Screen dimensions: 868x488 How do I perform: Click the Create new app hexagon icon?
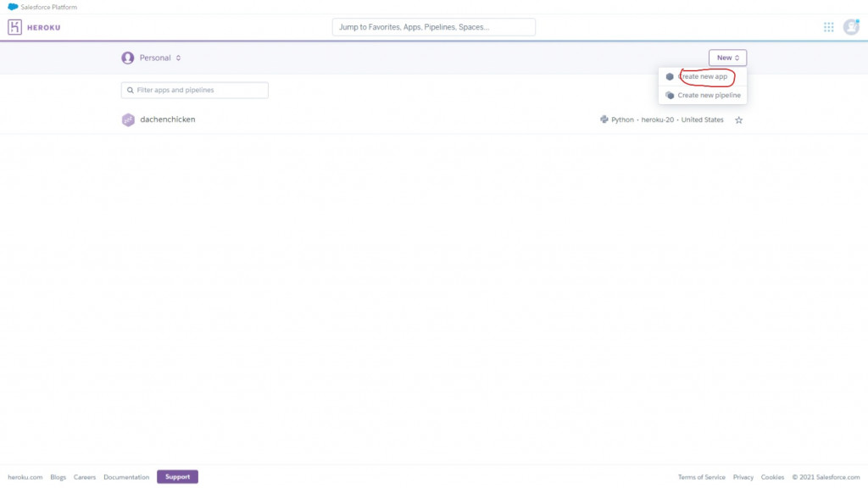pos(670,77)
